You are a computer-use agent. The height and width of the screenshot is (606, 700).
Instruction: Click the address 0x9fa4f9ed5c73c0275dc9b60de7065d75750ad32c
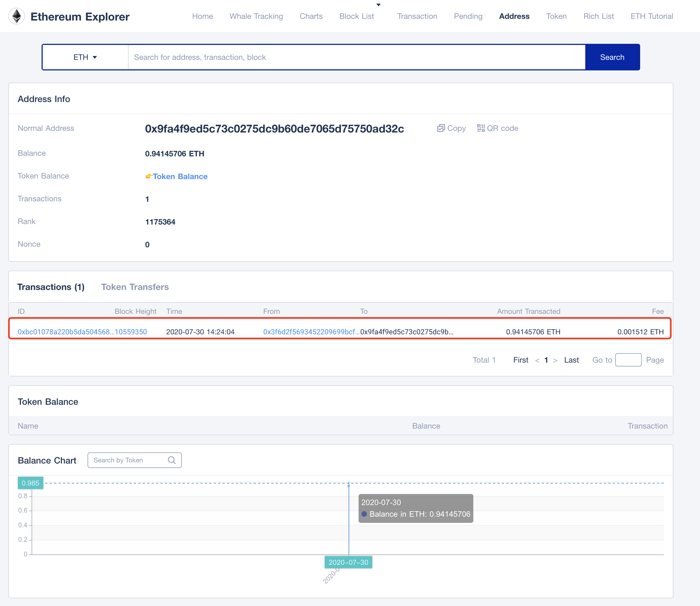(274, 129)
